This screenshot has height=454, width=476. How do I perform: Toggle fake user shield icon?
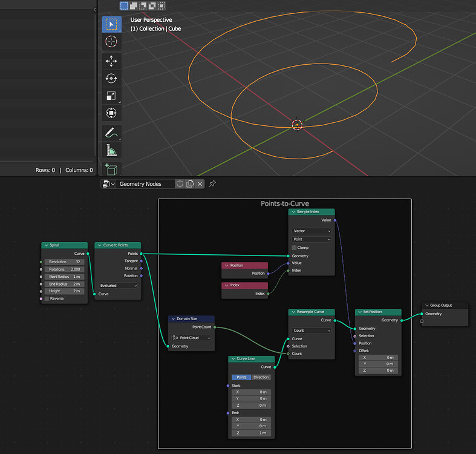coord(180,184)
